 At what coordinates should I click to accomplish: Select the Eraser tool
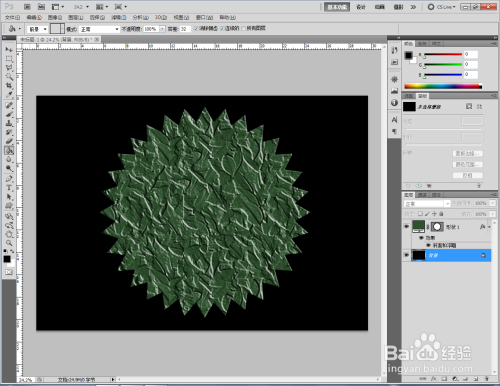(9, 141)
